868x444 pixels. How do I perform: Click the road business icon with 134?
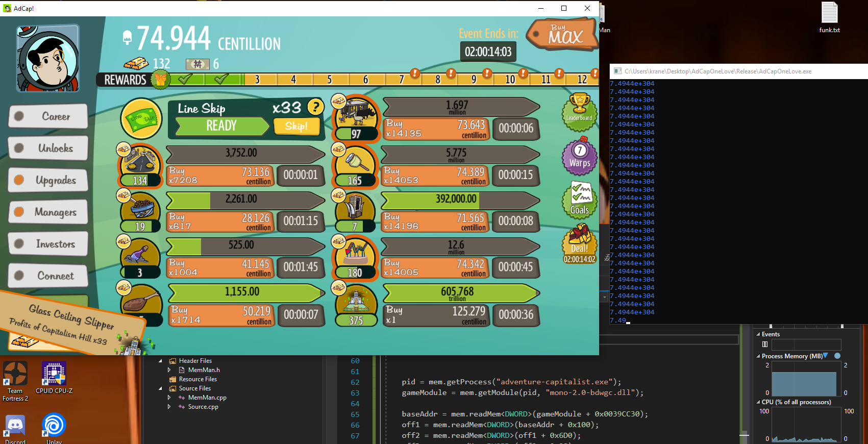point(140,166)
